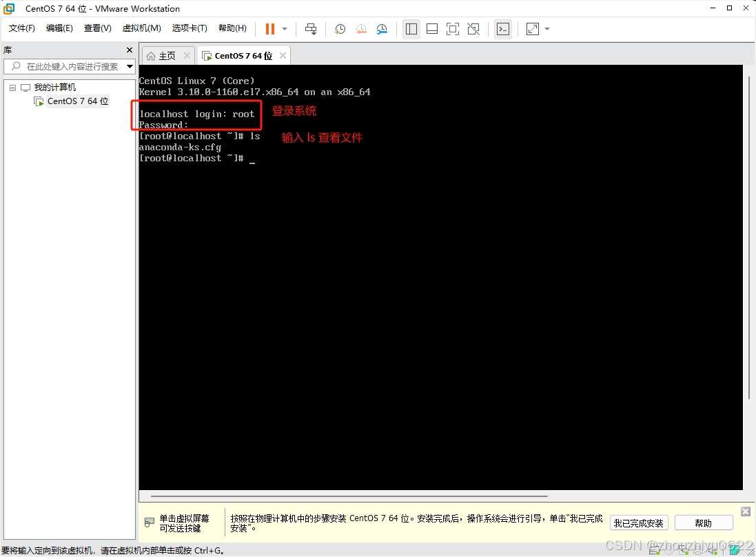Close the 主页 tab
756x557 pixels.
(187, 56)
